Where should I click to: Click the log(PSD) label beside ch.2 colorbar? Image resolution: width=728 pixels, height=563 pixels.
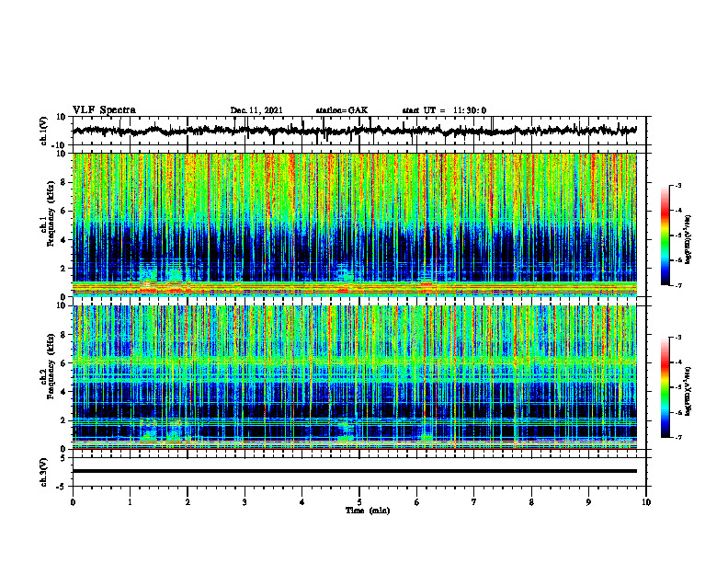689,391
